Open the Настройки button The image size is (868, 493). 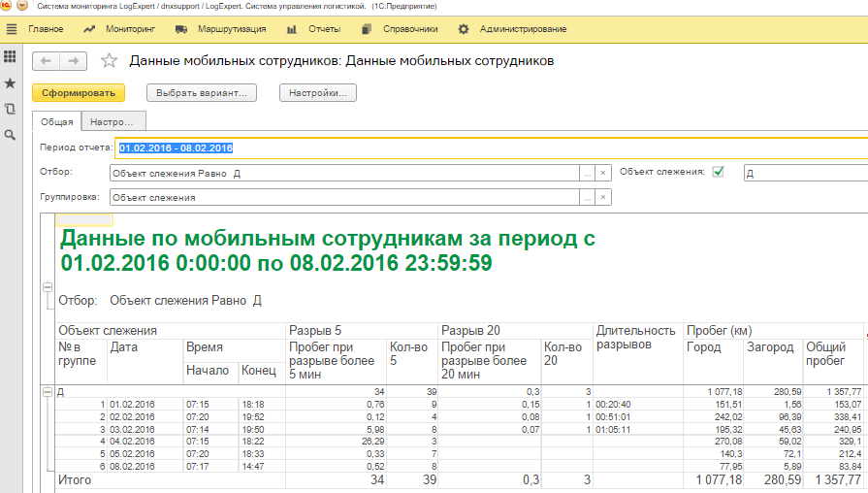318,92
